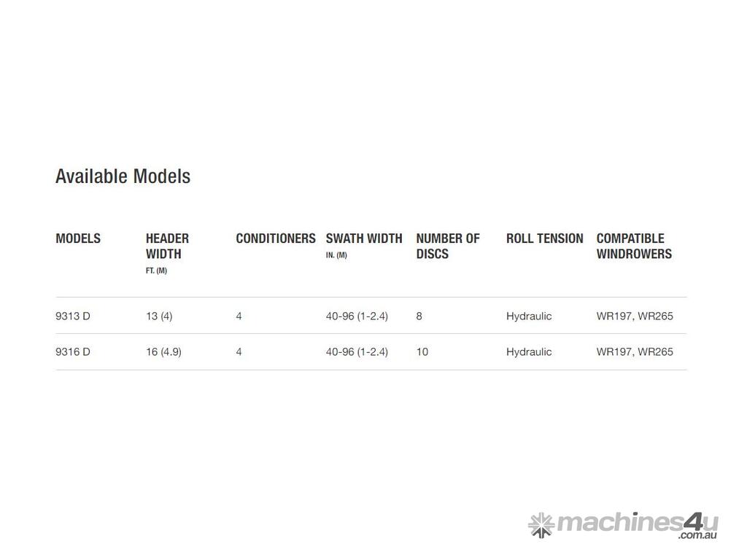Click the 9313 D swath width value

[x=357, y=316]
